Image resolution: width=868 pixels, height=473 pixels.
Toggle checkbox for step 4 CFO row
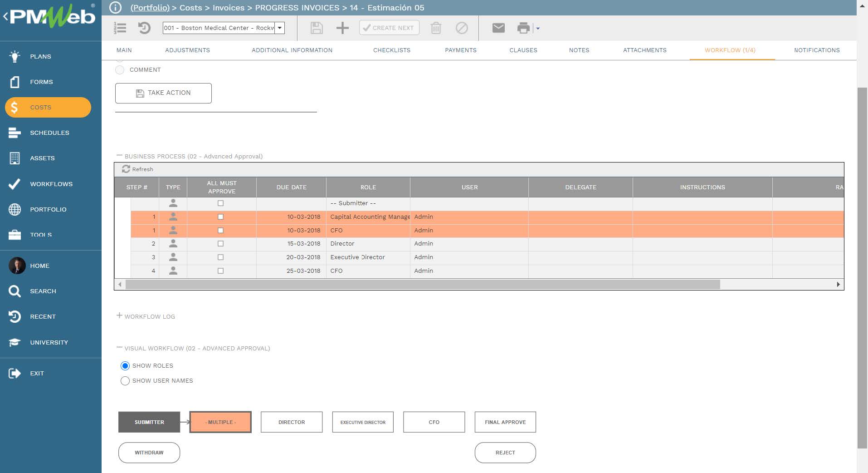click(220, 271)
